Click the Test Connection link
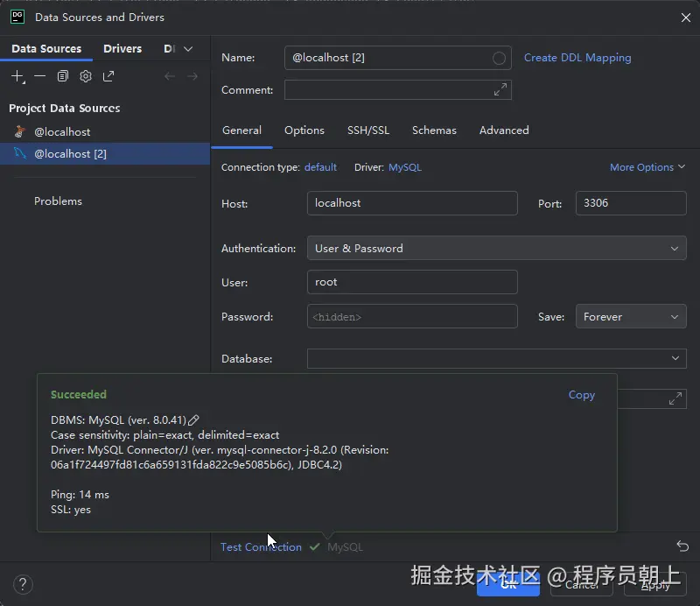 pyautogui.click(x=261, y=547)
